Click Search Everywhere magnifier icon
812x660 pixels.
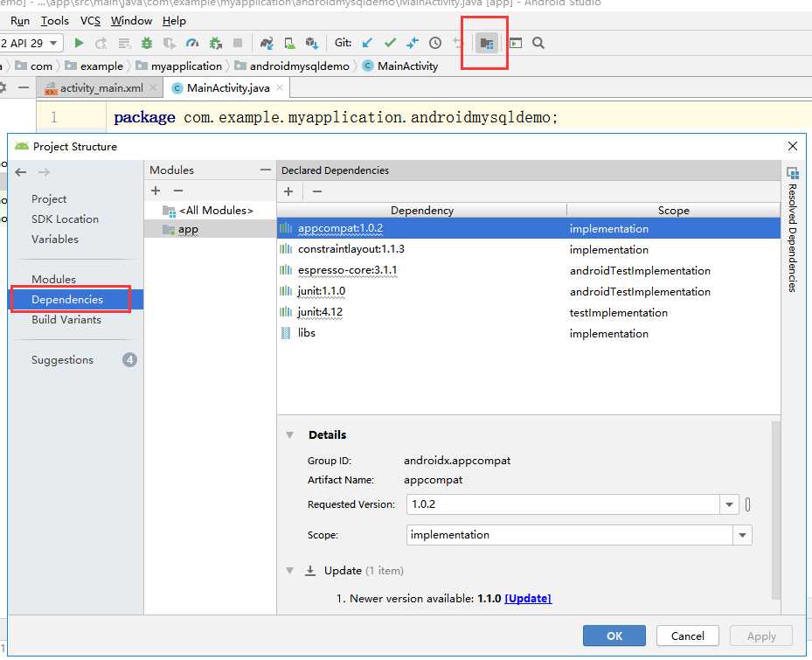(538, 43)
